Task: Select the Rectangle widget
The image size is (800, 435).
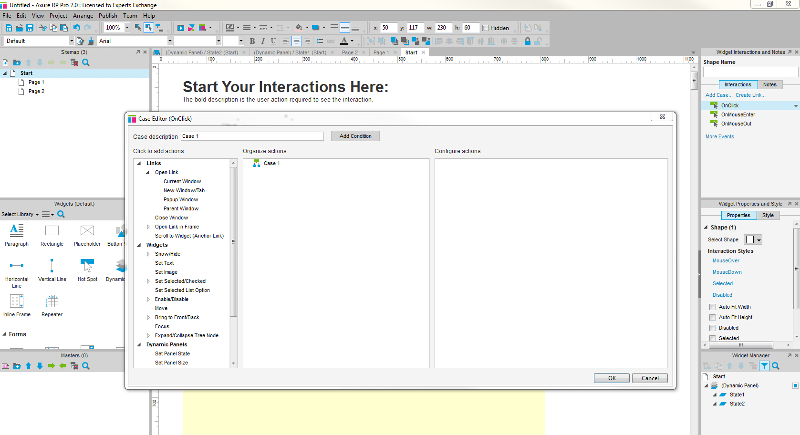Action: coord(52,235)
